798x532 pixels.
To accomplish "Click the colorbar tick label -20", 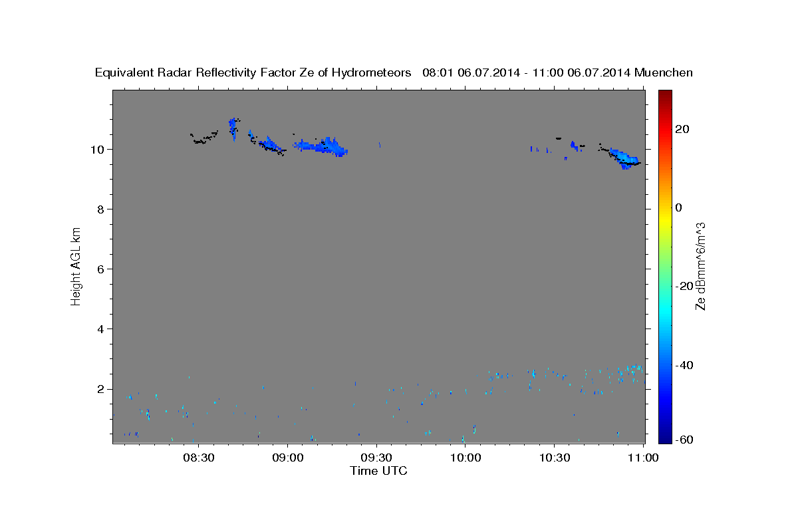I will [x=685, y=286].
